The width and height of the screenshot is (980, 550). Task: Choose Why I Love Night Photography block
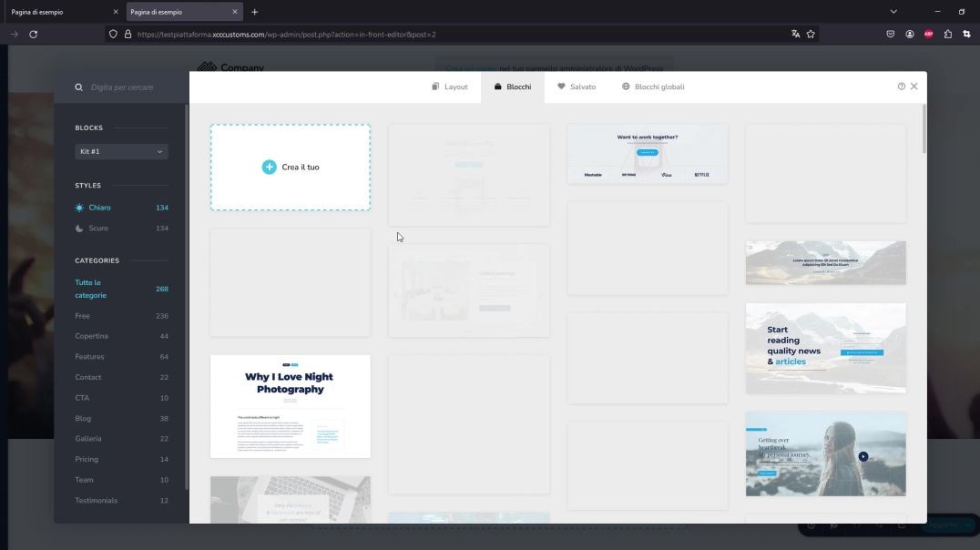tap(290, 406)
